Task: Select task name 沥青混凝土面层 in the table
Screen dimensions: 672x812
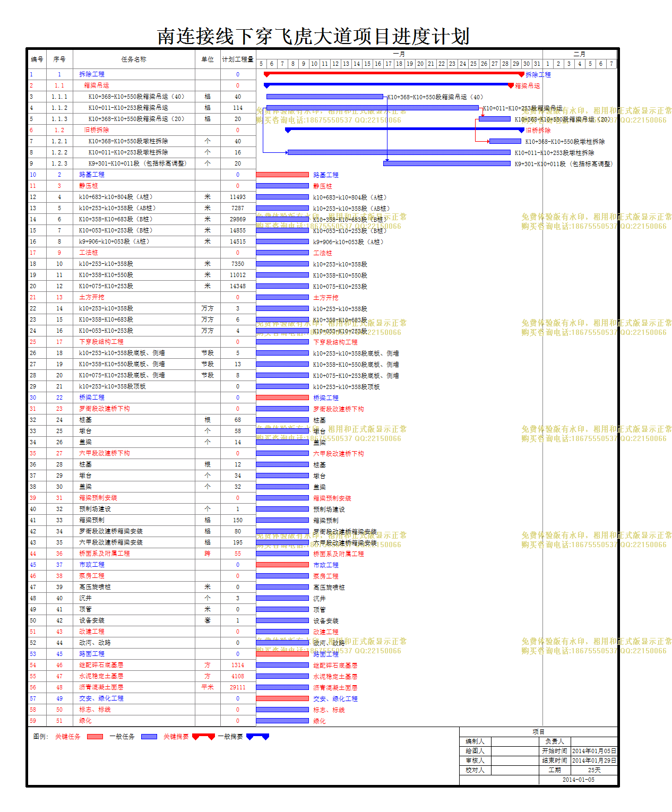Action: point(101,687)
